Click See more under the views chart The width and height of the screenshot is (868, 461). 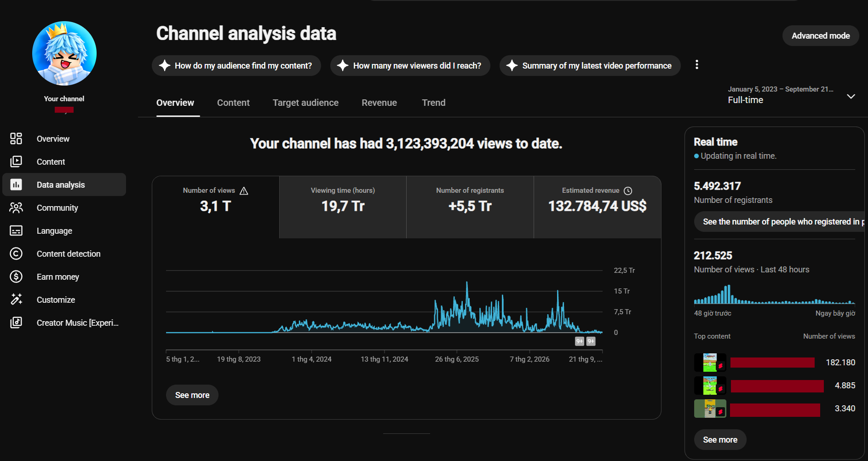click(192, 395)
